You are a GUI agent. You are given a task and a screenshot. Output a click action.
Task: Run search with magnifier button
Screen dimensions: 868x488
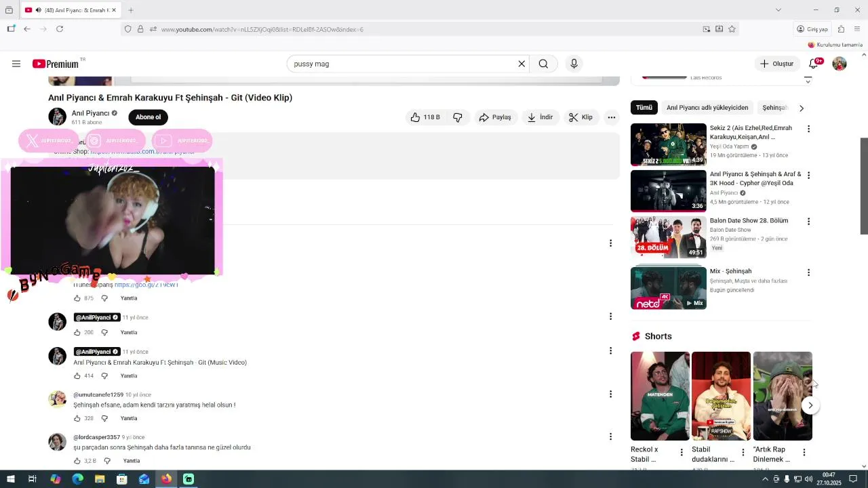click(x=543, y=64)
